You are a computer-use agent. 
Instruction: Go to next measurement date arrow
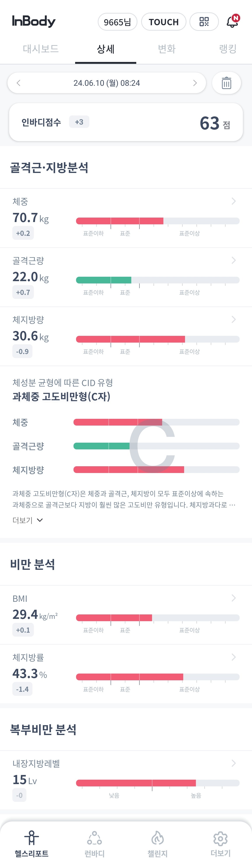195,83
